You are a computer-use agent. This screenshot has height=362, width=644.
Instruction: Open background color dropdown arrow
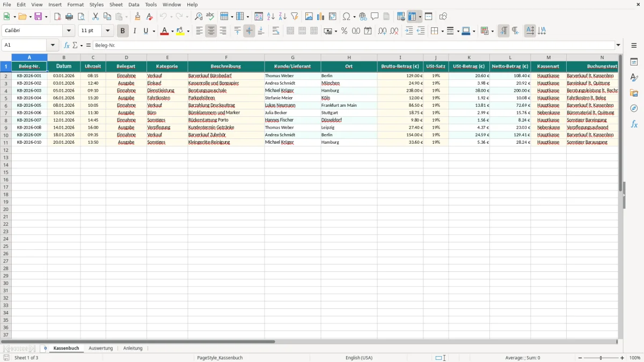tap(188, 31)
